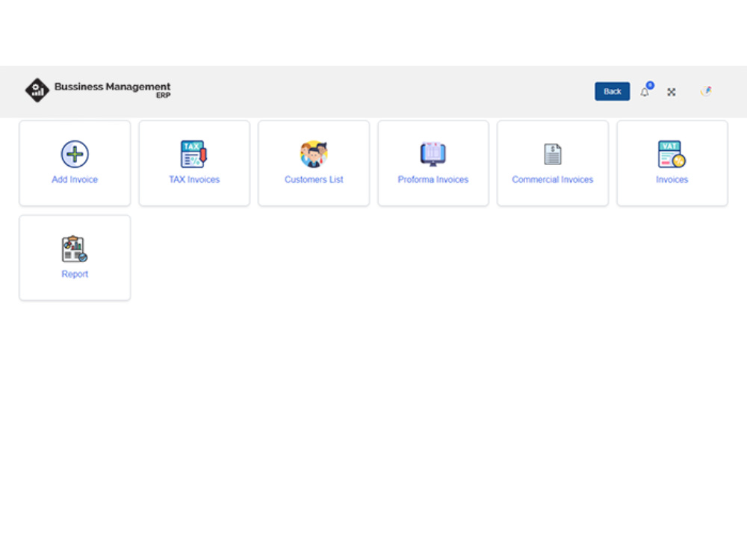Click the Add Invoice plus icon
This screenshot has height=560, width=747.
click(75, 155)
